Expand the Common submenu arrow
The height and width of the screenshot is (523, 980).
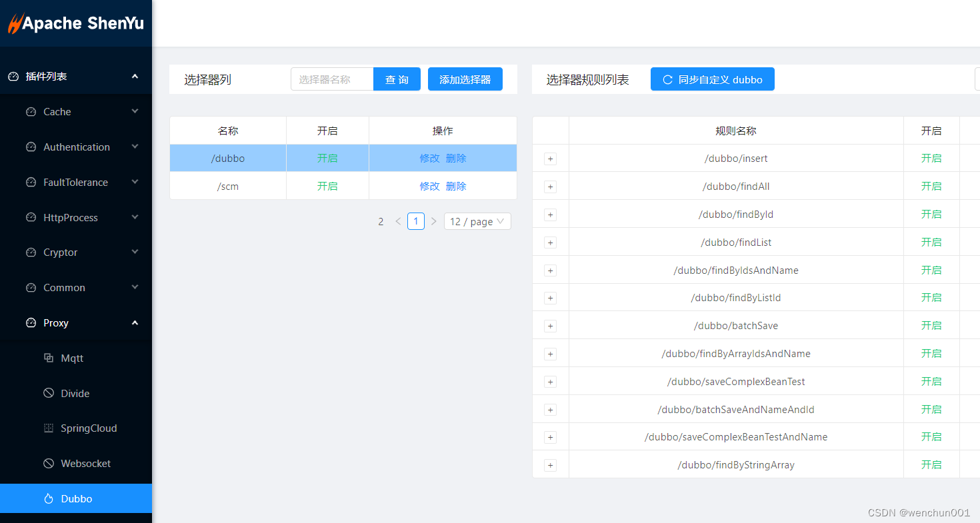point(135,287)
